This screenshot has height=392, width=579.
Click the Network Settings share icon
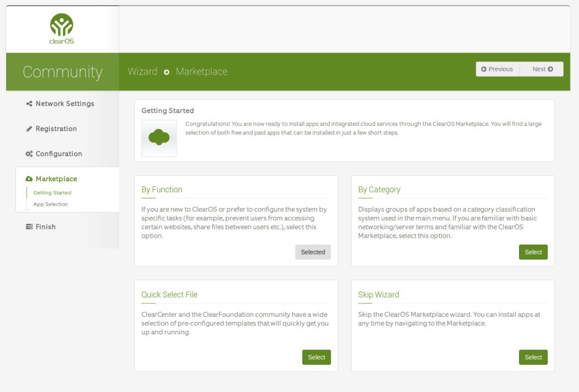29,104
